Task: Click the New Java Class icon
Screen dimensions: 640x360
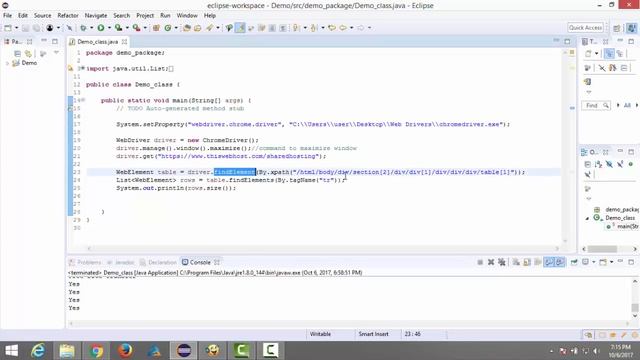Action: point(168,28)
